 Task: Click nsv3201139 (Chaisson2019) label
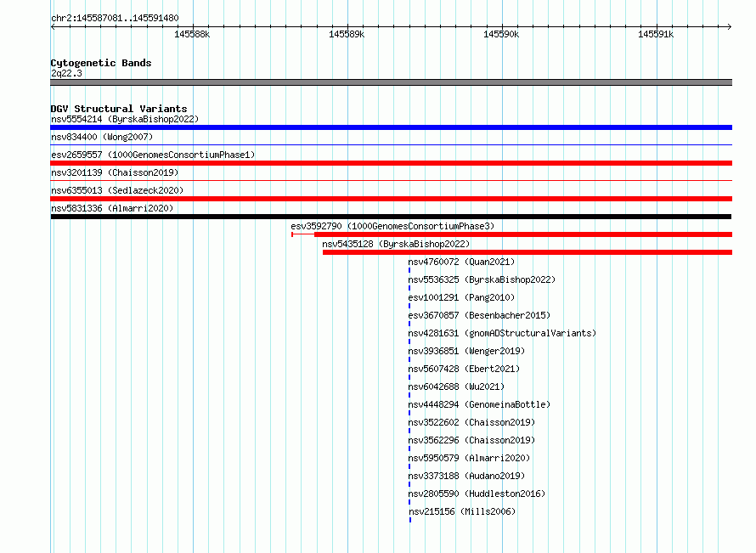click(x=115, y=172)
